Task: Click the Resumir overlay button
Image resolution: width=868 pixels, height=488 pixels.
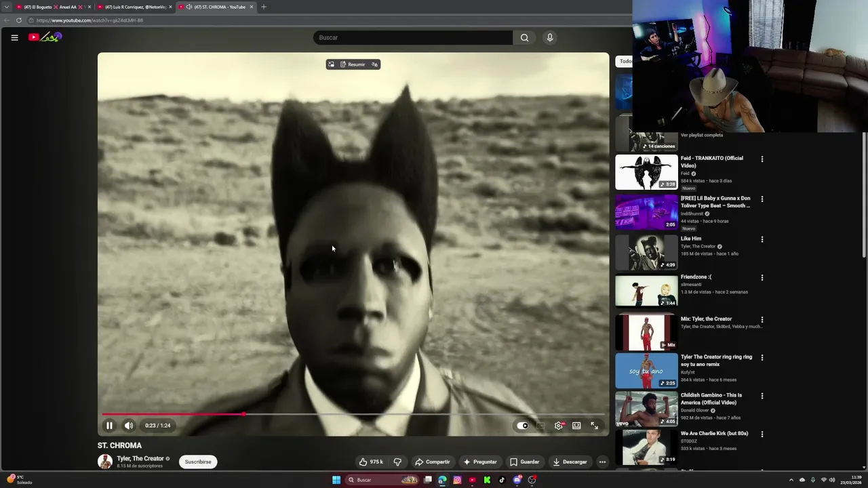Action: [x=353, y=64]
